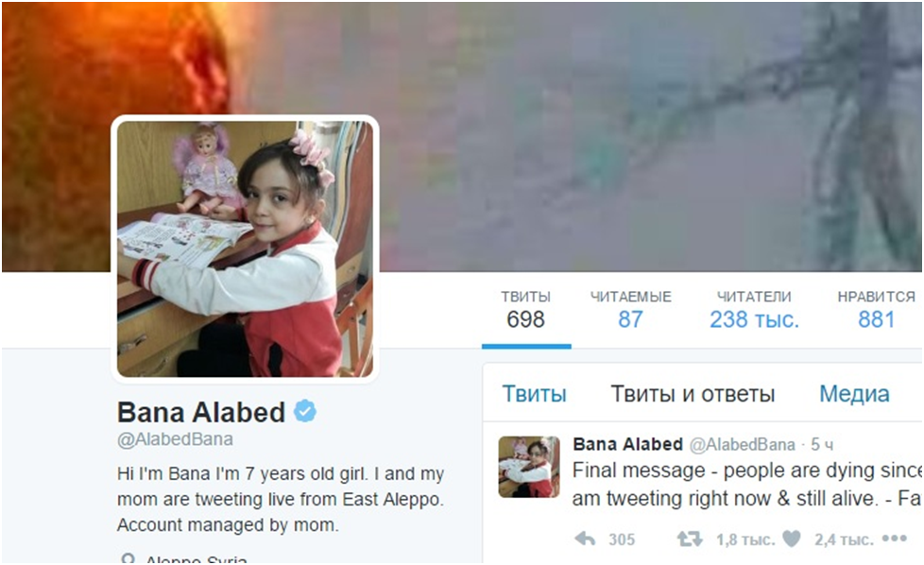Open the ЧИТАЕМЫЕ 87 following list
This screenshot has width=924, height=565.
pos(630,310)
